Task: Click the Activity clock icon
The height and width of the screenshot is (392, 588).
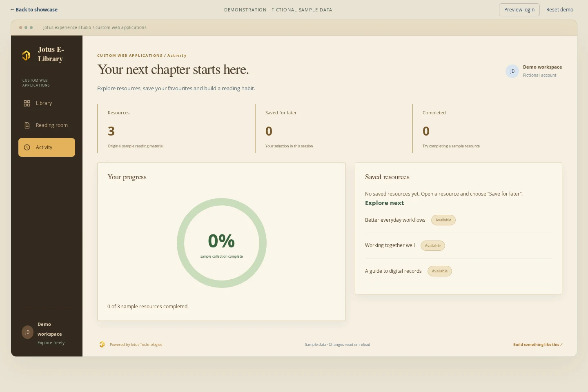Action: pyautogui.click(x=27, y=147)
